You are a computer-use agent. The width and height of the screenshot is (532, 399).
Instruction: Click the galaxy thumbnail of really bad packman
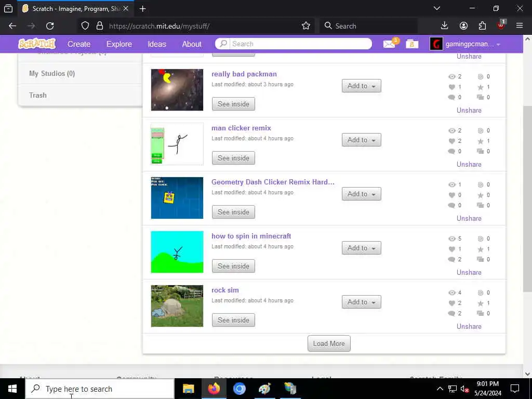177,90
